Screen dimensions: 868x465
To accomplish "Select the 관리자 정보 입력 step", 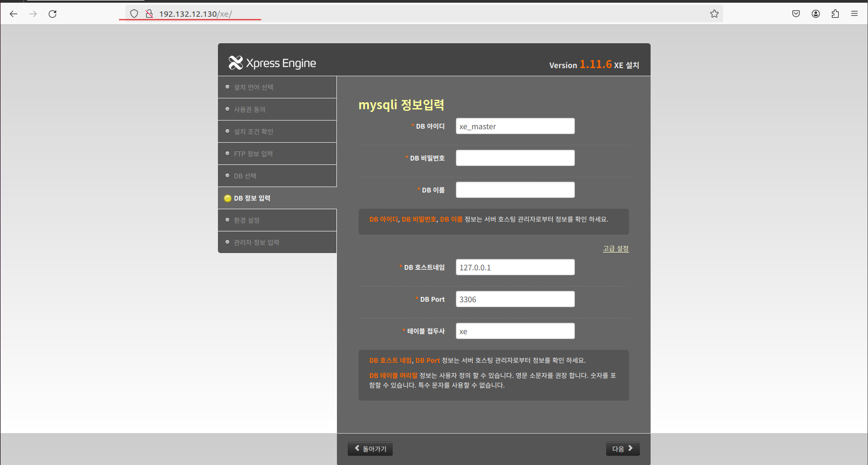I will tap(277, 242).
